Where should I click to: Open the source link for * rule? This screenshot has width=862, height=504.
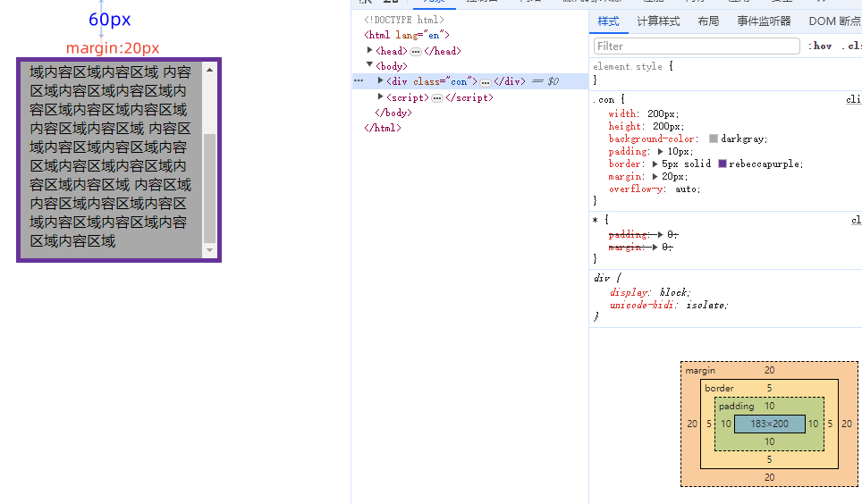click(857, 220)
